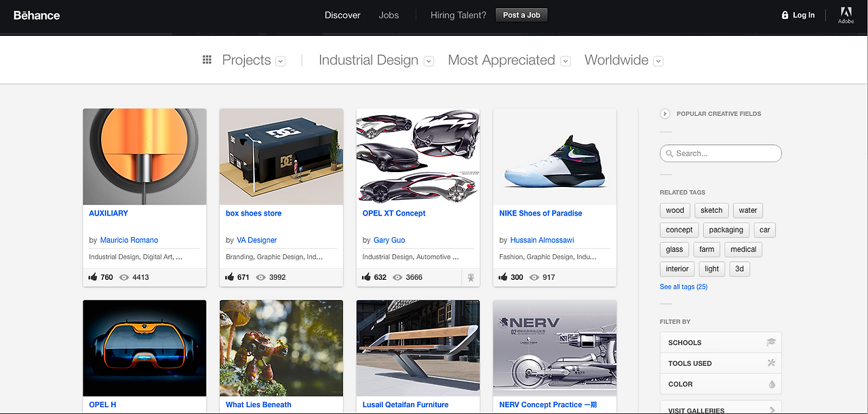
Task: Select the car tag
Action: click(x=765, y=230)
